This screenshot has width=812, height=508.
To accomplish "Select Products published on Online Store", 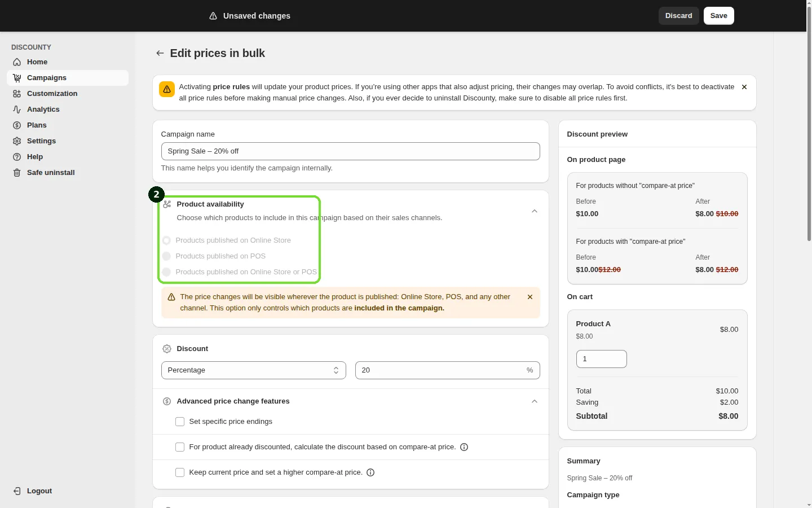I will [x=166, y=240].
